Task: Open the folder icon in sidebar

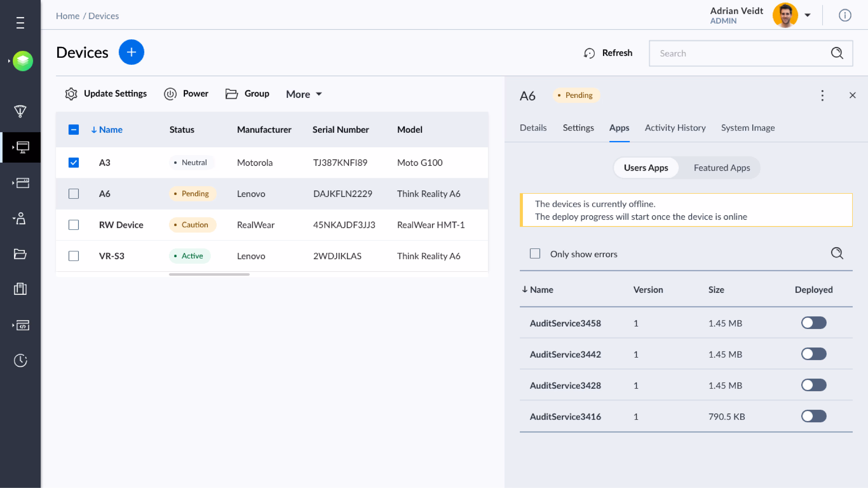Action: tap(20, 254)
